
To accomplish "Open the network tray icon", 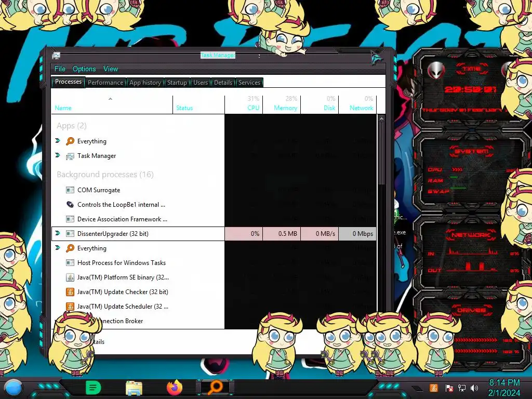I will [x=461, y=388].
